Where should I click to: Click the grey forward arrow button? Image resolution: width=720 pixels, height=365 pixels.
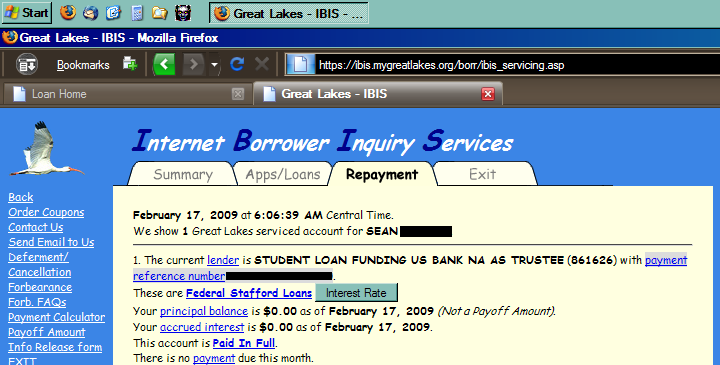[193, 64]
